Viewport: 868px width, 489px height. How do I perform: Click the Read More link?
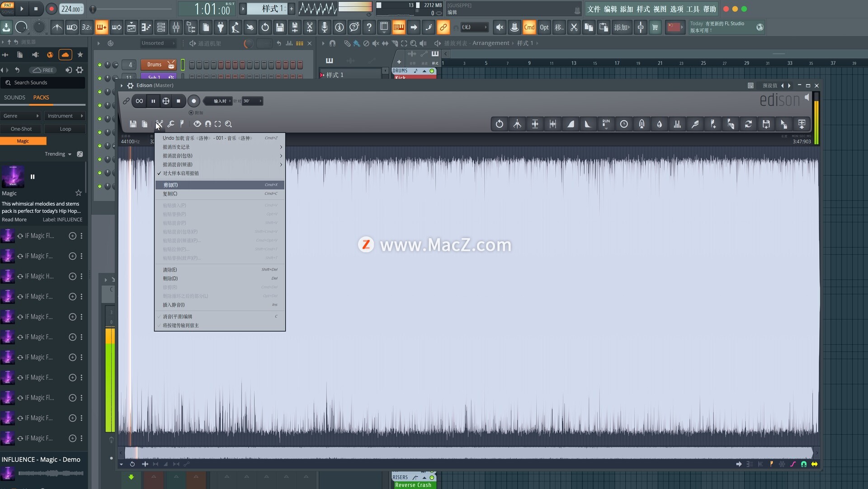(14, 220)
